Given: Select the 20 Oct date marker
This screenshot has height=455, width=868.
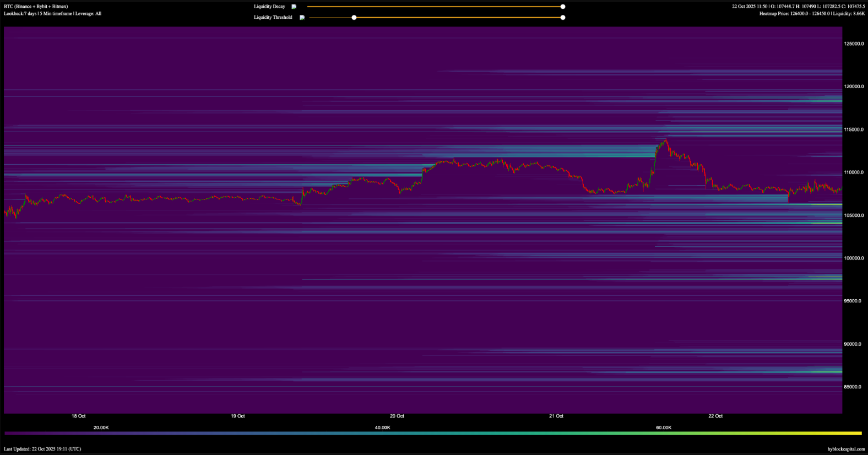Looking at the screenshot, I should pyautogui.click(x=397, y=416).
